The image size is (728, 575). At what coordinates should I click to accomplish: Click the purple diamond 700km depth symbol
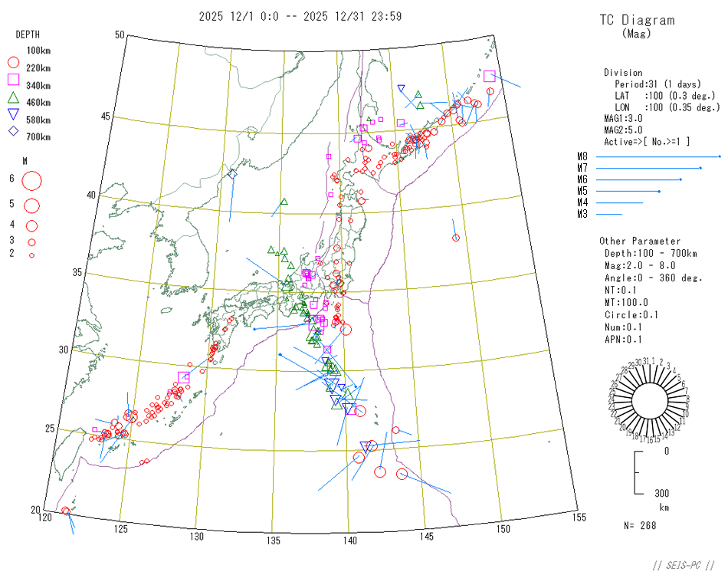14,132
